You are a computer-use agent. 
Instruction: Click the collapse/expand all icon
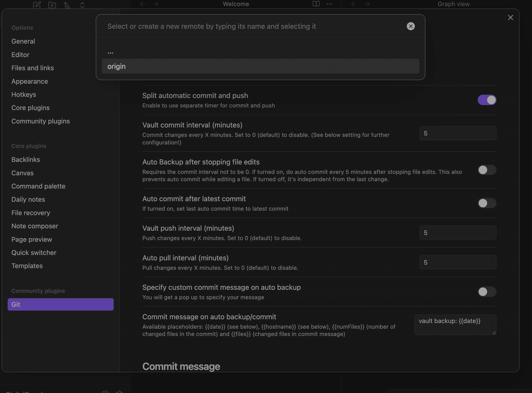tap(82, 5)
